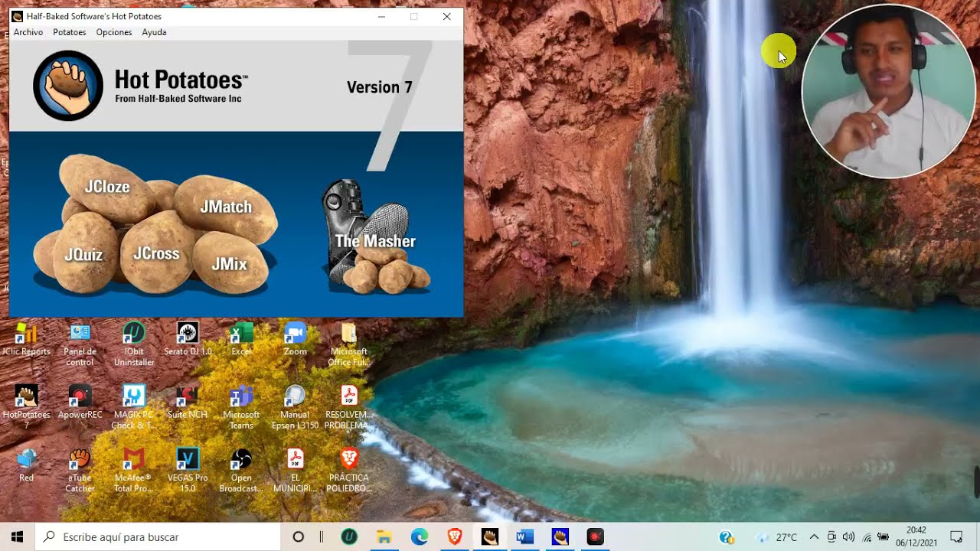Open the Opciones menu
The image size is (980, 551).
coord(114,32)
